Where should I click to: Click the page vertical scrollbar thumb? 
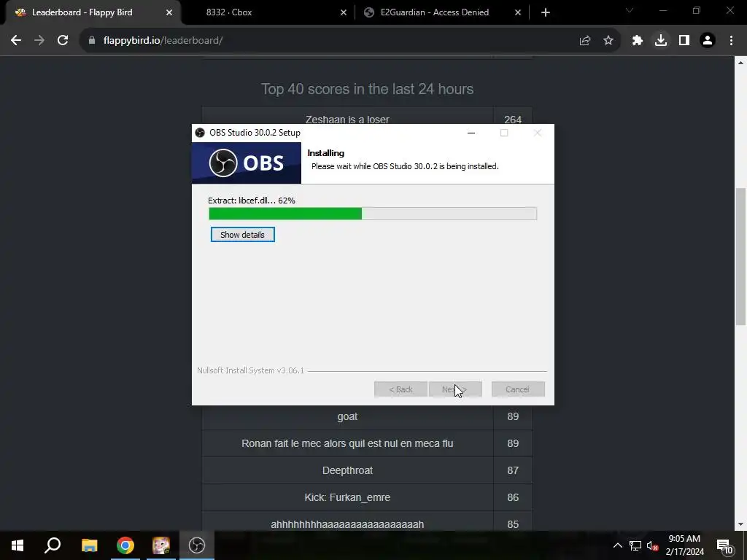(x=741, y=257)
